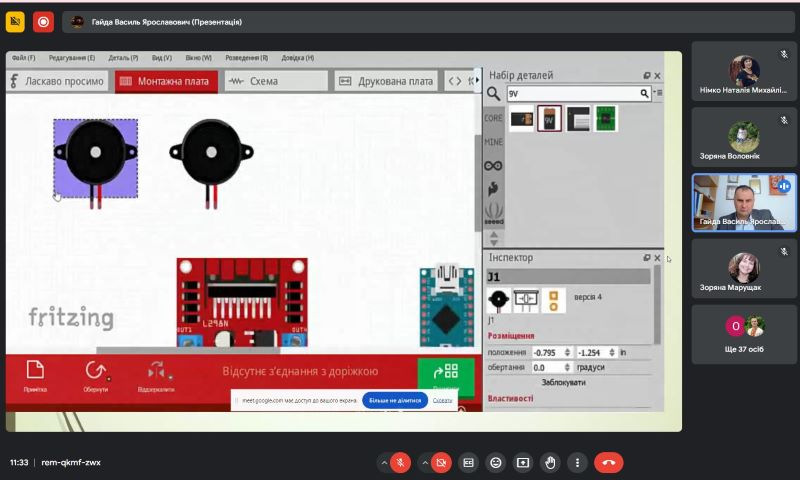Open the Вікно menu

click(198, 58)
